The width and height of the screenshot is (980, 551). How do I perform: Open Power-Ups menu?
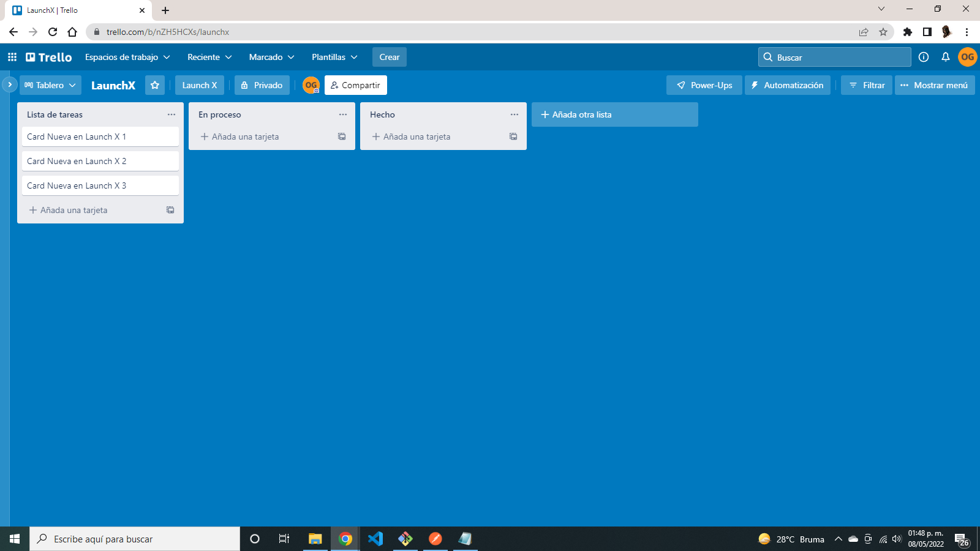click(704, 85)
